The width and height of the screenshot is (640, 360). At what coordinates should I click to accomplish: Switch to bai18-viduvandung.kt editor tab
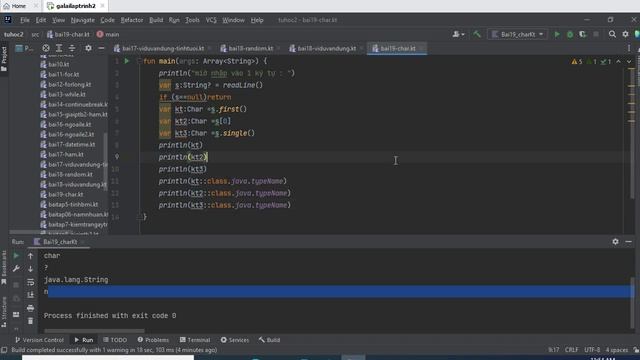tap(327, 48)
